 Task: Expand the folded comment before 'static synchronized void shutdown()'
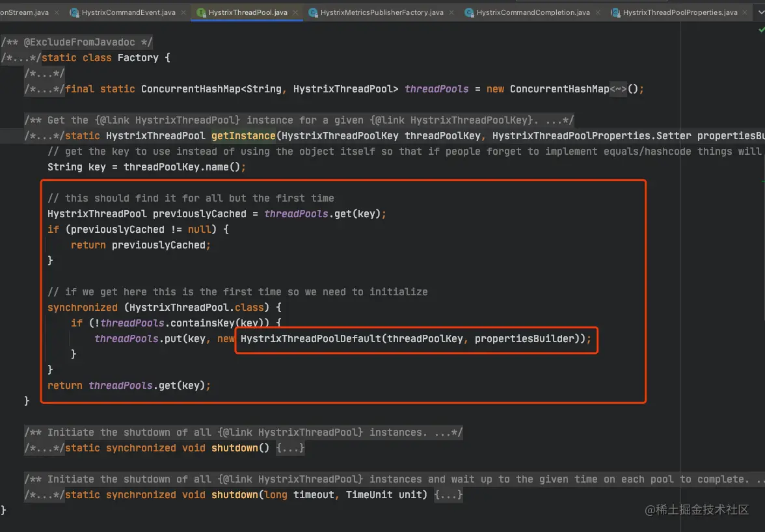coord(44,447)
